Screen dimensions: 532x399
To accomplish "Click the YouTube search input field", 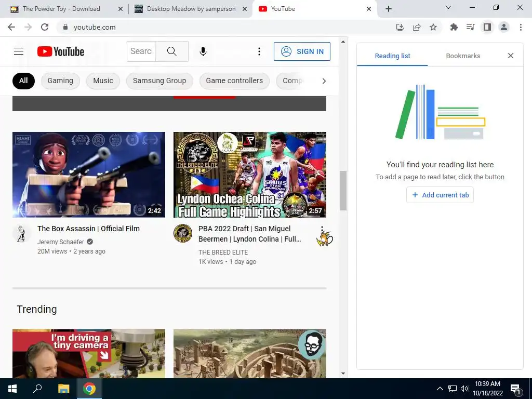I will pos(141,51).
